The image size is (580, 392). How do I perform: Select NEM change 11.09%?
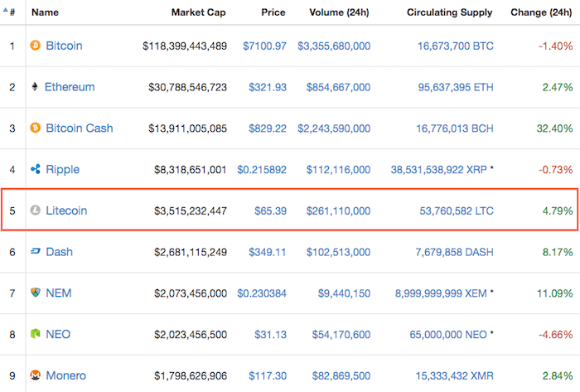click(x=554, y=293)
